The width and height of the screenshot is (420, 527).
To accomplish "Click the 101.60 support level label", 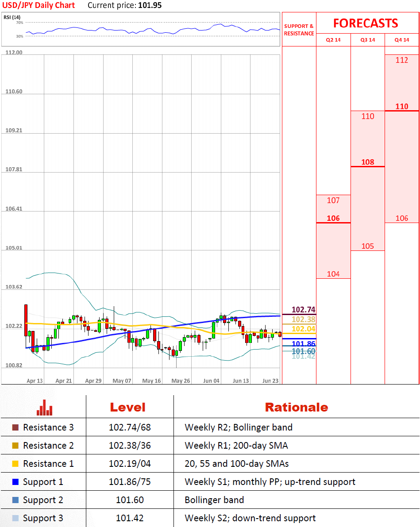I will coord(303,351).
